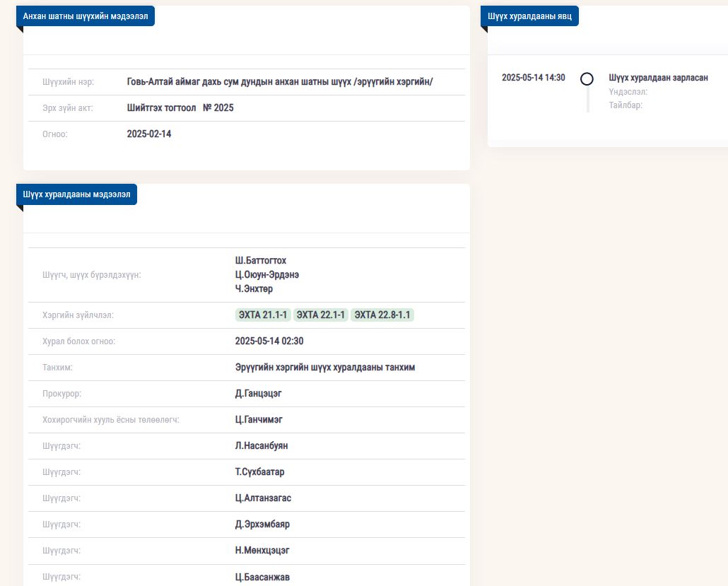Click the Шийтгэх тогтоол № 2025 text
The width and height of the screenshot is (728, 586).
pyautogui.click(x=180, y=108)
